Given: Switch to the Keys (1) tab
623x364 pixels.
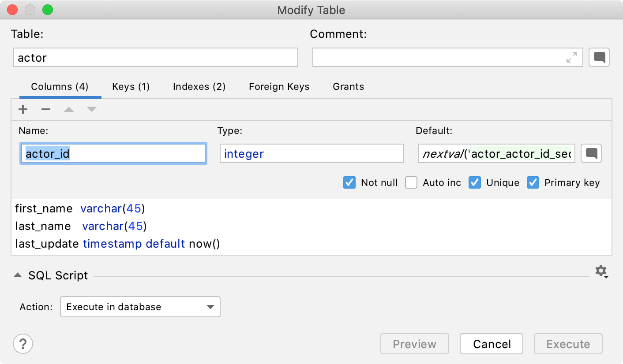Looking at the screenshot, I should [x=131, y=86].
